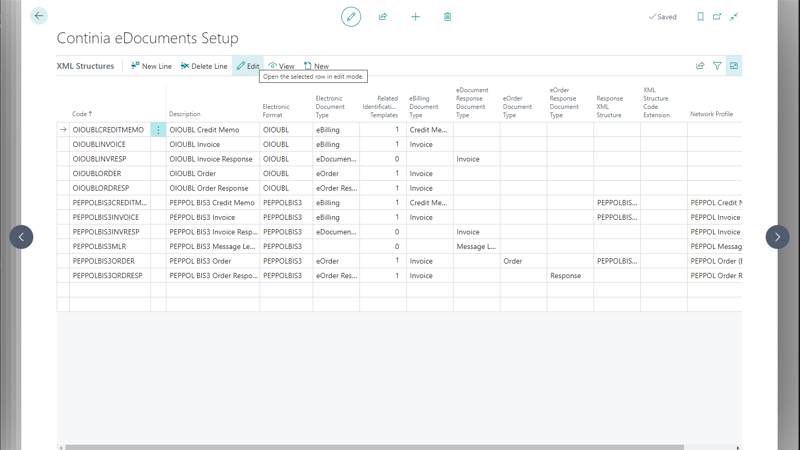Click New Line in the toolbar
Image resolution: width=800 pixels, height=450 pixels.
151,66
